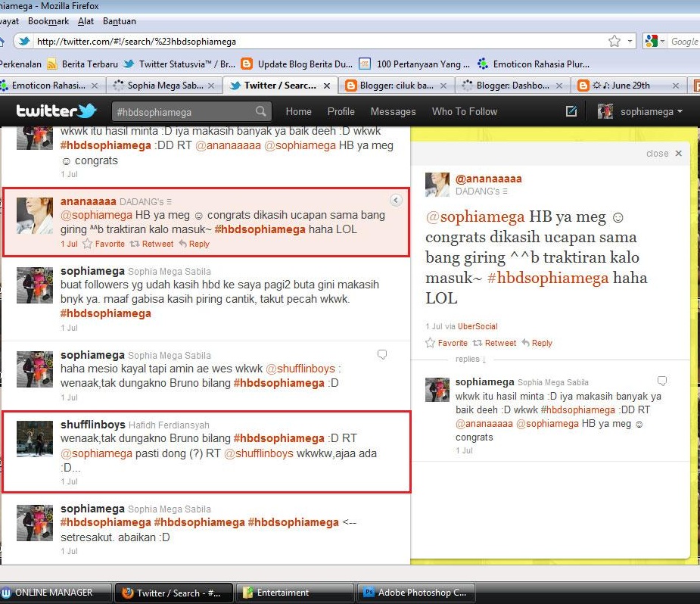Click the Google search box
The width and height of the screenshot is (700, 604).
click(x=685, y=42)
